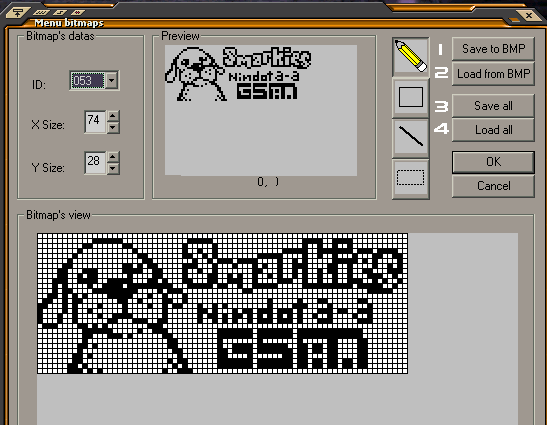Increase the Y Size value
The image size is (547, 425).
point(112,157)
